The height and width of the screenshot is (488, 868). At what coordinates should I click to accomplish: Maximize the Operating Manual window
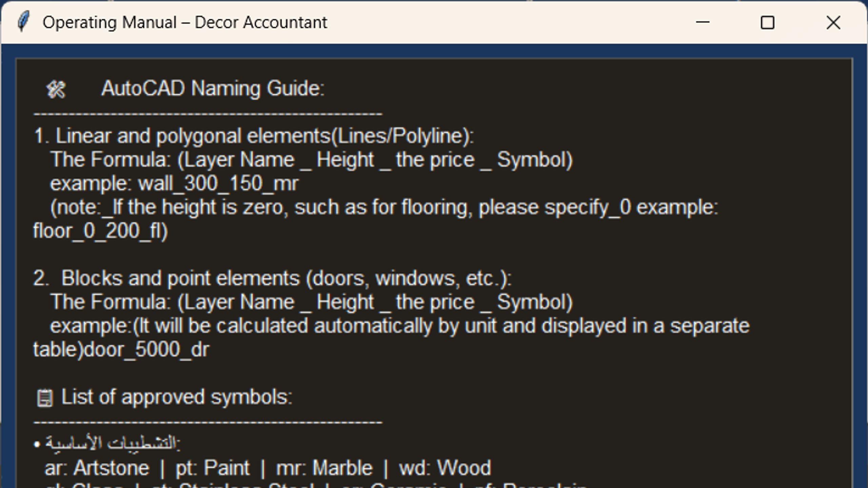768,22
